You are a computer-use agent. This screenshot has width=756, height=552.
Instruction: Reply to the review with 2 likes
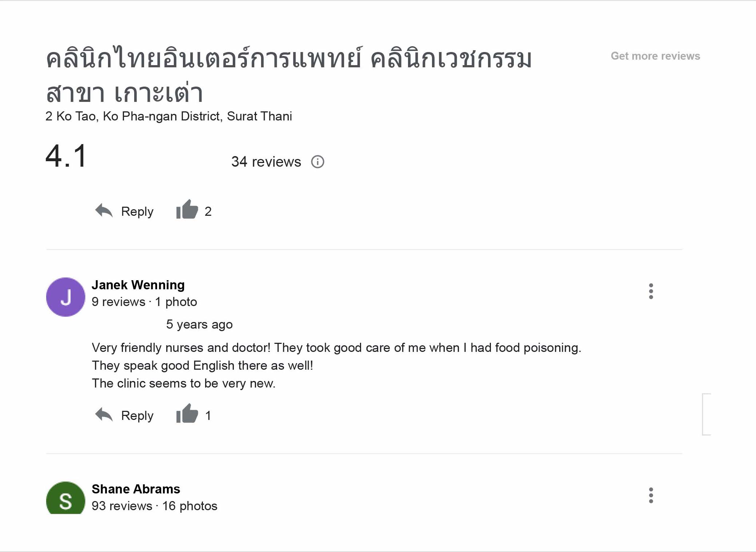(124, 211)
